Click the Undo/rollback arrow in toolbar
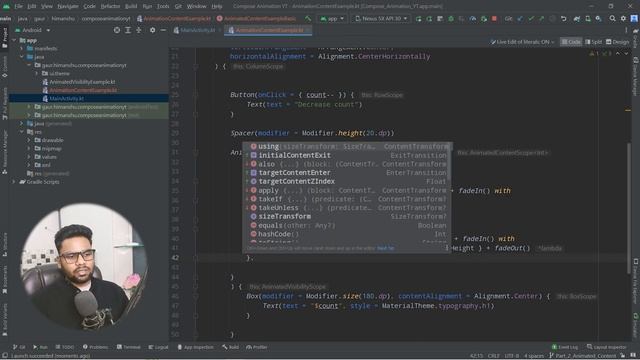The image size is (640, 360). (563, 19)
